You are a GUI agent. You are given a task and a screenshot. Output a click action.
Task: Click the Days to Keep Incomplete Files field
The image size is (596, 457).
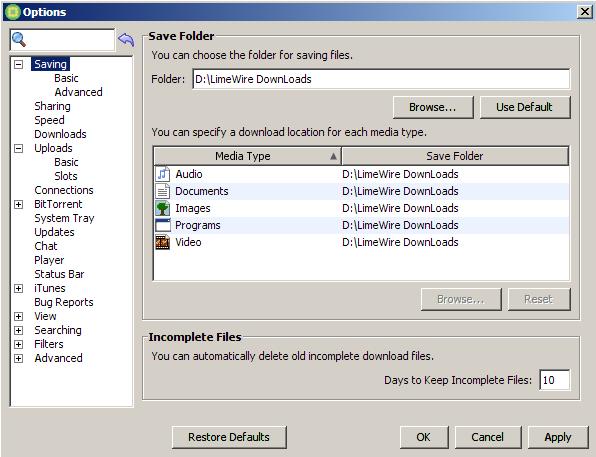coord(554,380)
